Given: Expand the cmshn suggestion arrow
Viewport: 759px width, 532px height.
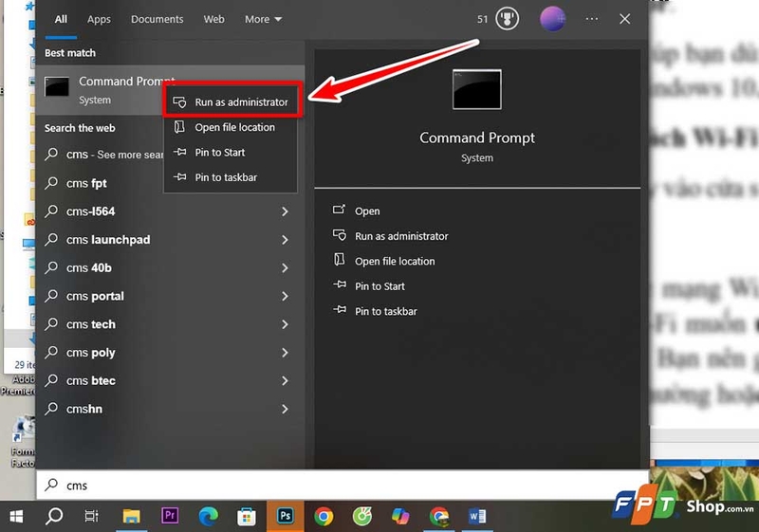Looking at the screenshot, I should point(285,409).
